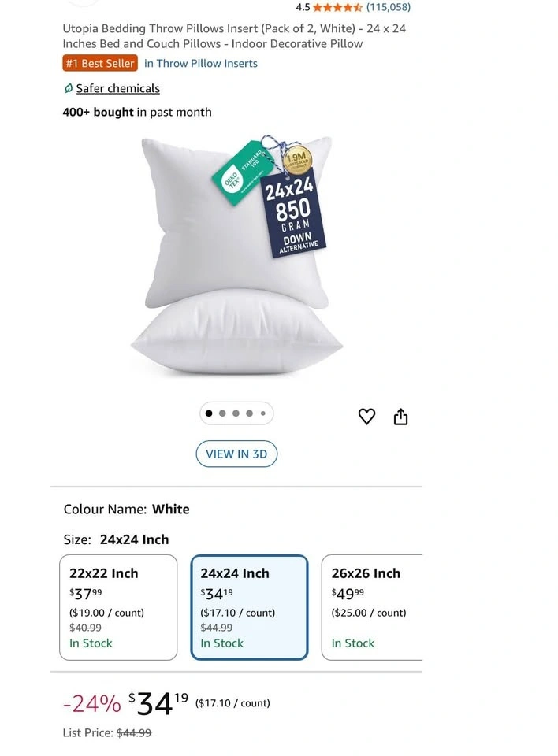
Task: Jump to second image carousel dot
Action: tap(222, 413)
